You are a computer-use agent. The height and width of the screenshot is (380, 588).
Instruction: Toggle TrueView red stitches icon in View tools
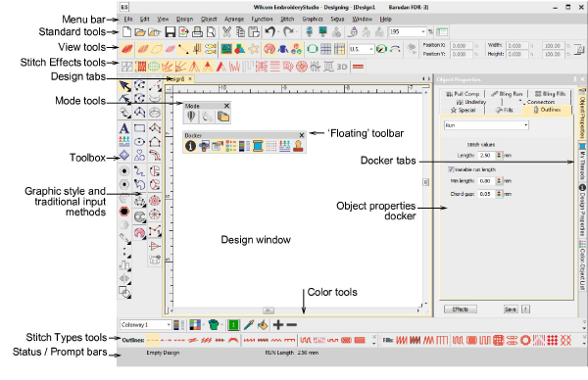point(127,49)
